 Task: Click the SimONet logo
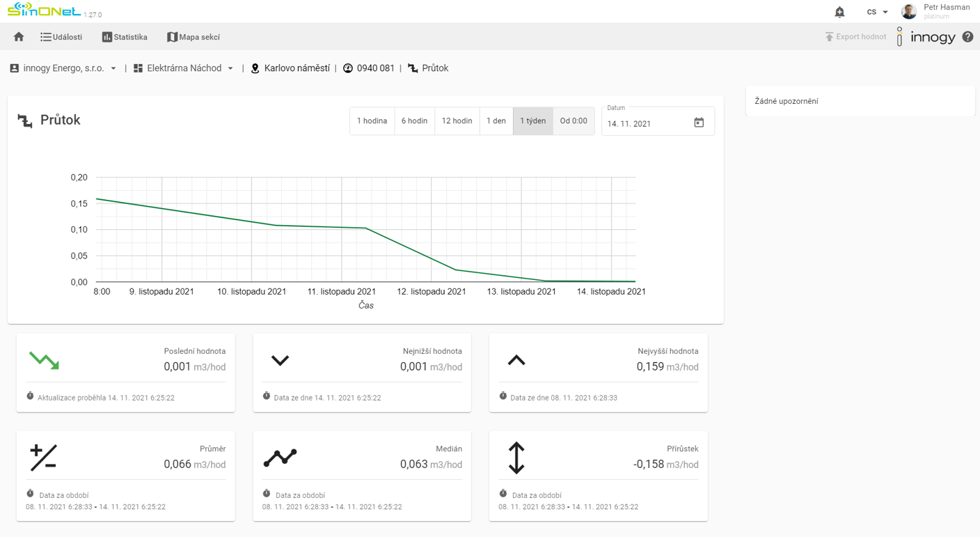click(45, 11)
